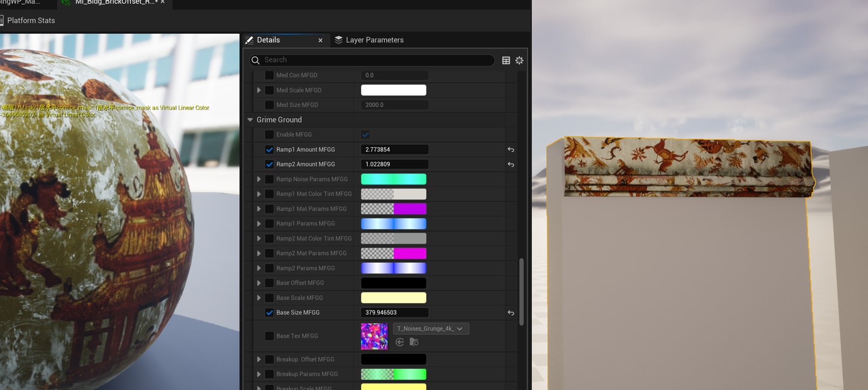Expand Ramp2 Mat Color Tint MFGG row
This screenshot has width=868, height=390.
(x=259, y=239)
